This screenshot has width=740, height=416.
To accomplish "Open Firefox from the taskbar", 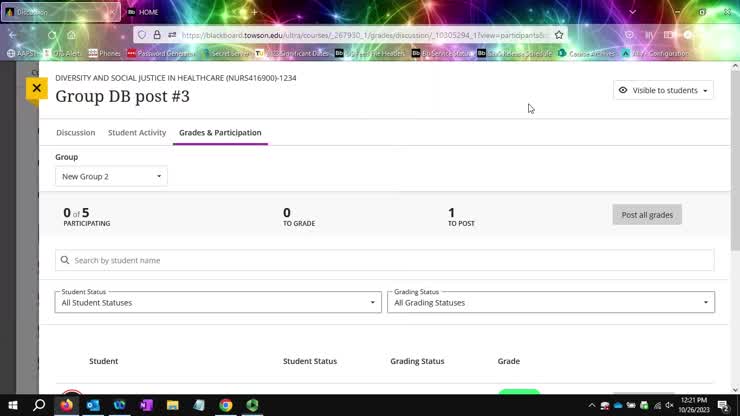I will (x=67, y=405).
